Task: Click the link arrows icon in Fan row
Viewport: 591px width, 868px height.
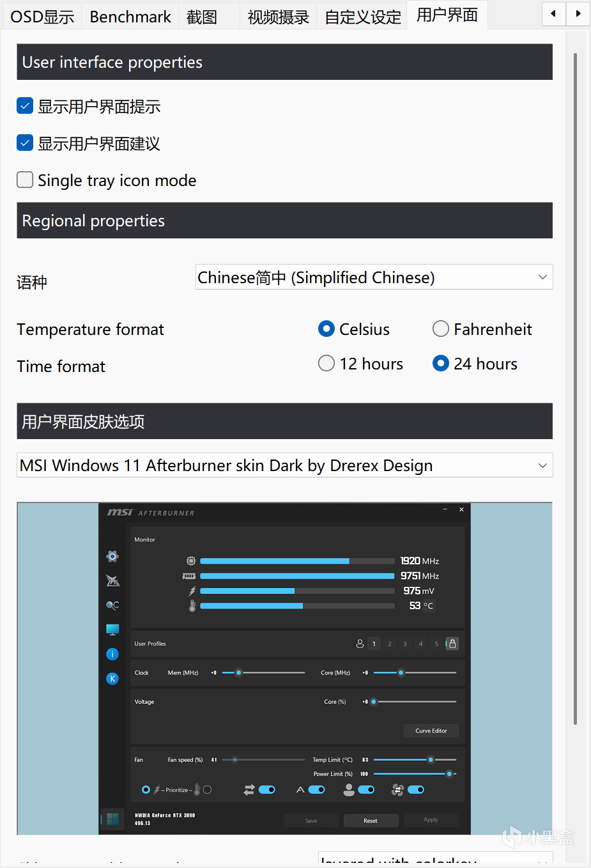Action: click(249, 790)
